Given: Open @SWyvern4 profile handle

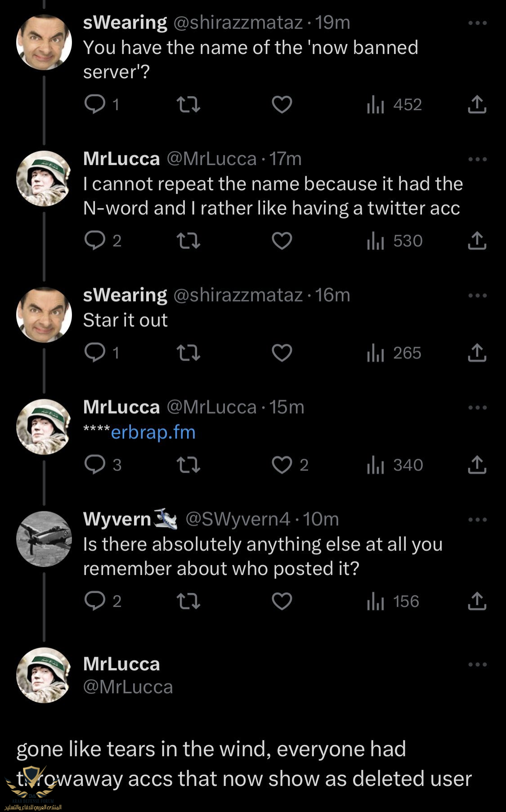Looking at the screenshot, I should pyautogui.click(x=237, y=519).
